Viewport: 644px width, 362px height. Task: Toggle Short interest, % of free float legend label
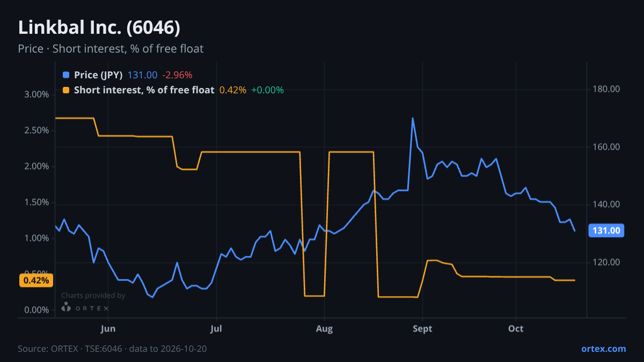144,90
